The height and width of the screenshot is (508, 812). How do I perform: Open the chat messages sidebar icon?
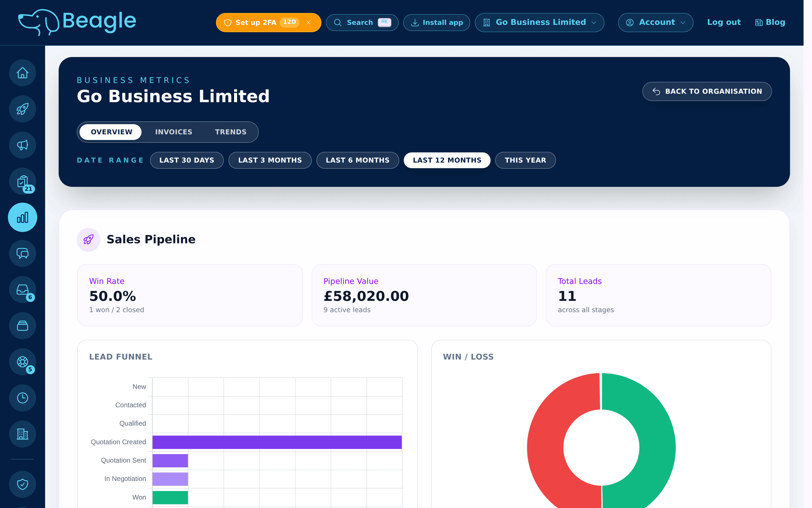tap(23, 253)
